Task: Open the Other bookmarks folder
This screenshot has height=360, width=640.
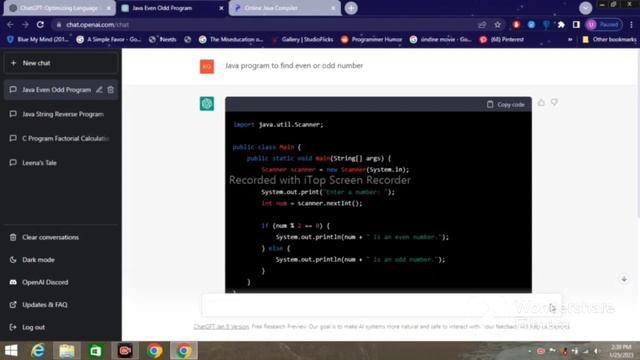Action: (609, 40)
